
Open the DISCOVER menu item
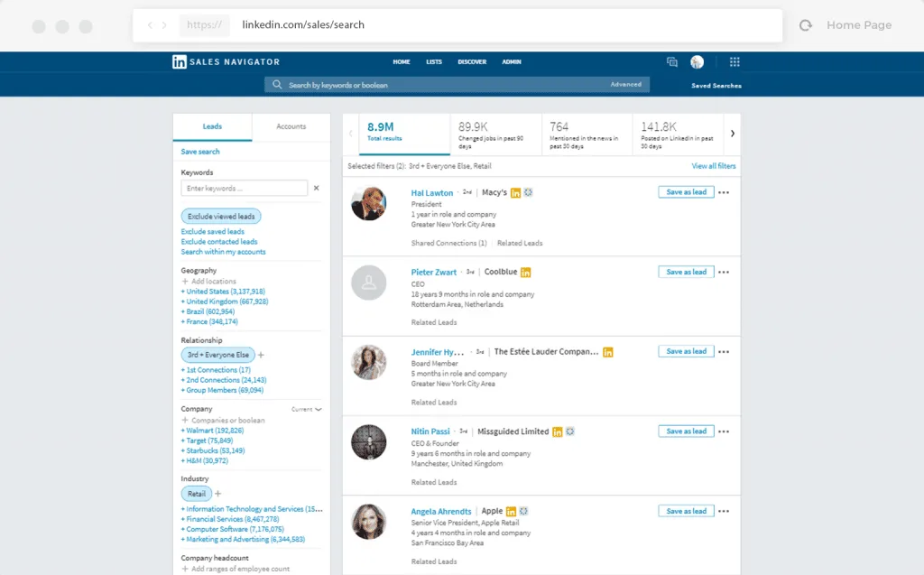point(472,62)
